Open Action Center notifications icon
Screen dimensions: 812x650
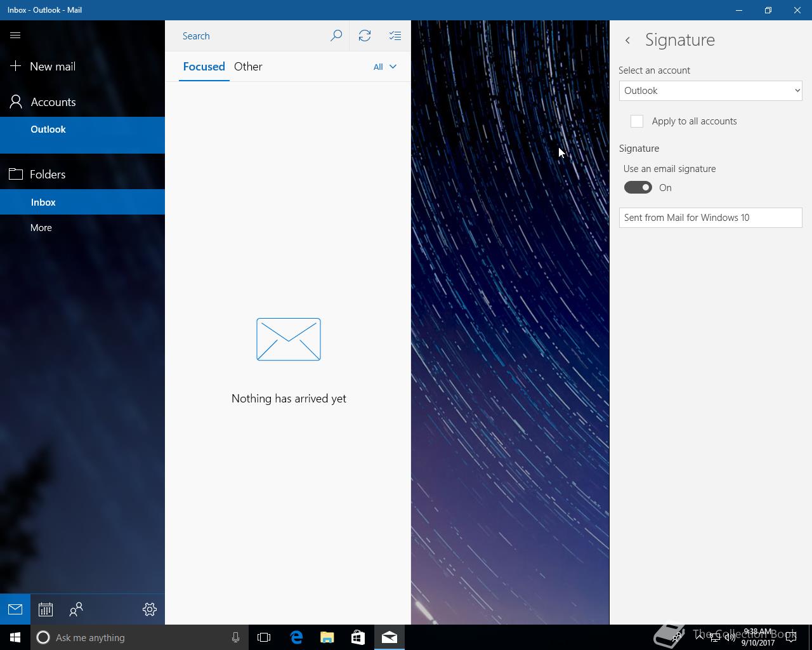point(791,637)
